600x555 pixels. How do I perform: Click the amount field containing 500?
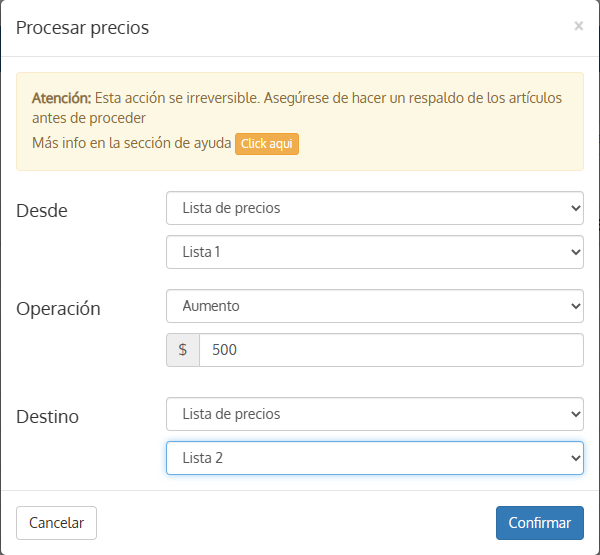click(x=391, y=350)
